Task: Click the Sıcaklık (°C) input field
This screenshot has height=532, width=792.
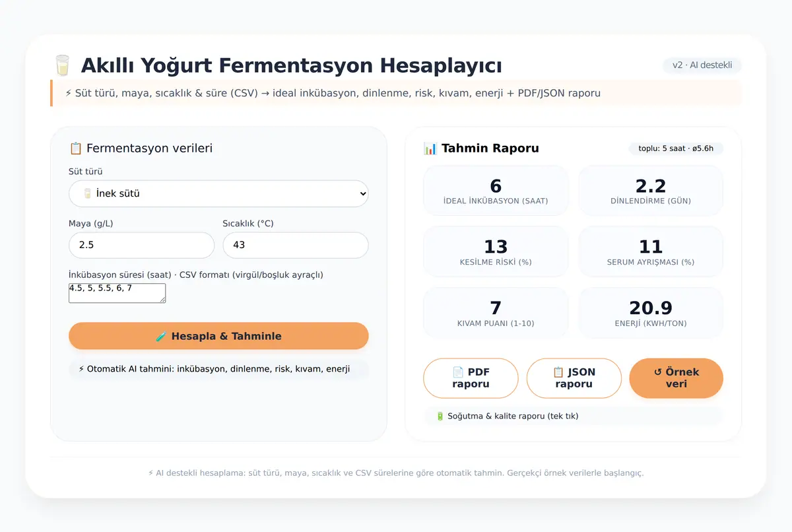Action: pos(296,245)
